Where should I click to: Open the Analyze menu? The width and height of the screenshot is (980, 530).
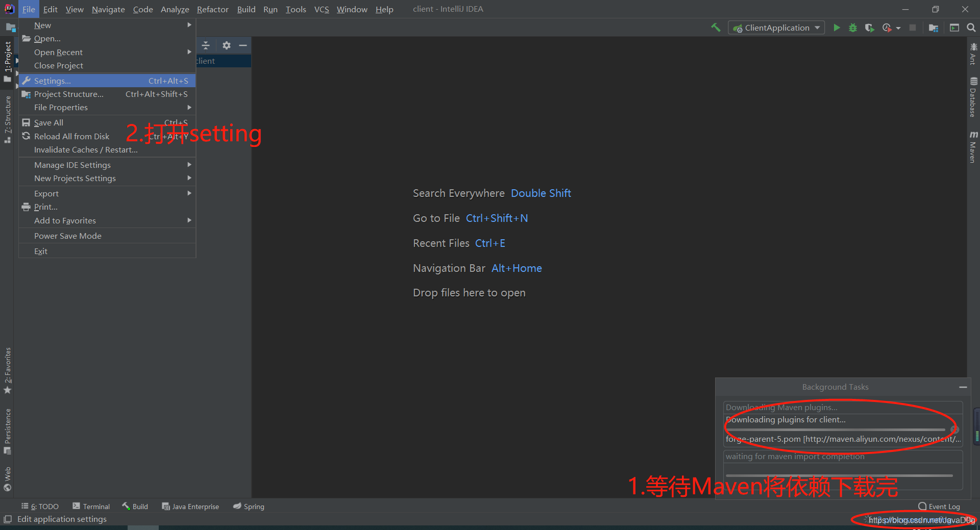pyautogui.click(x=175, y=9)
